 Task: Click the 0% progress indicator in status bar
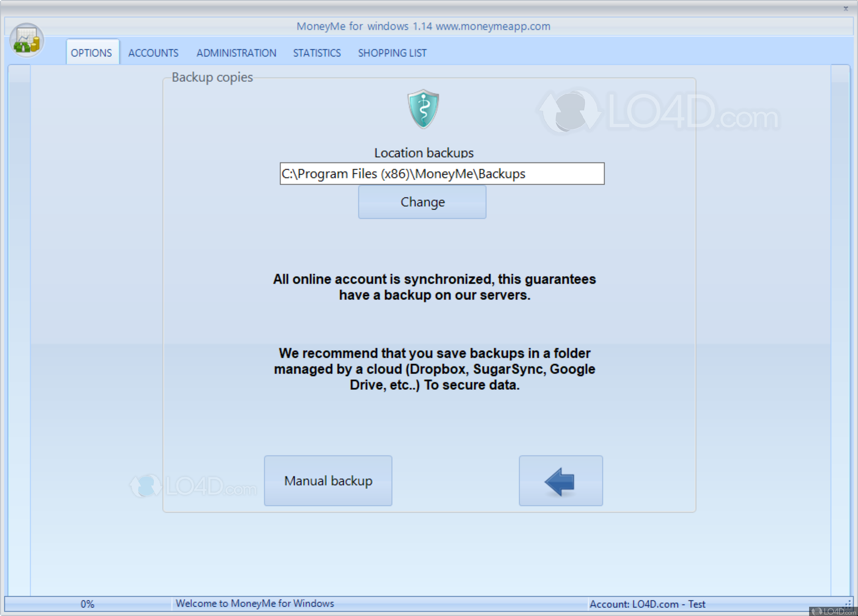click(87, 604)
